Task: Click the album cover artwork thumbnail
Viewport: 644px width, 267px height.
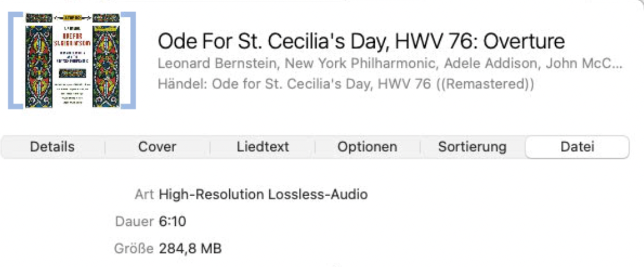Action: pyautogui.click(x=72, y=60)
